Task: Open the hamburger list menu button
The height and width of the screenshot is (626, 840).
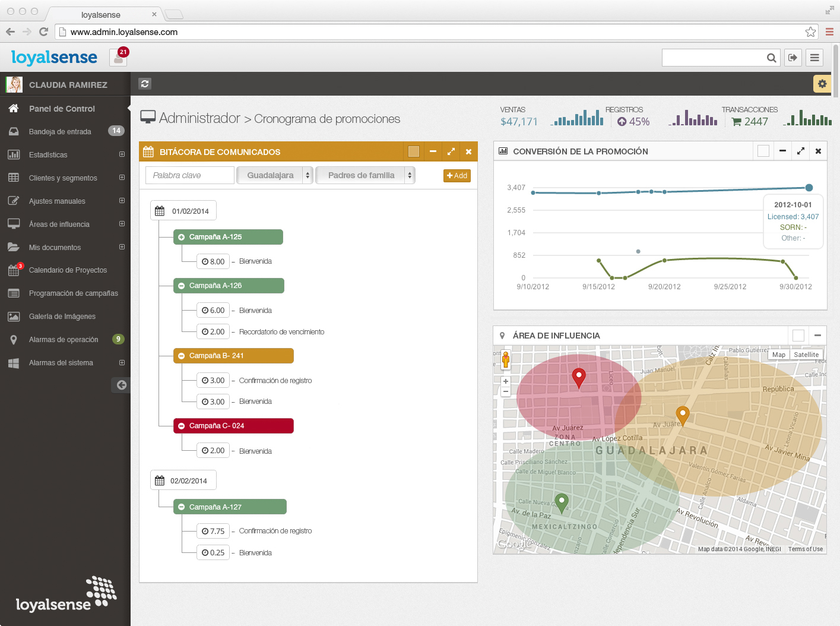Action: click(x=814, y=58)
